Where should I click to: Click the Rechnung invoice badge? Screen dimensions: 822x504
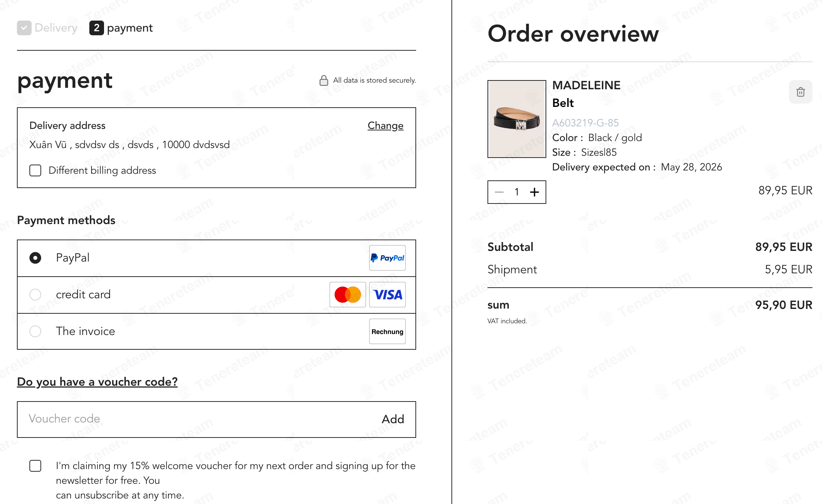(x=387, y=331)
